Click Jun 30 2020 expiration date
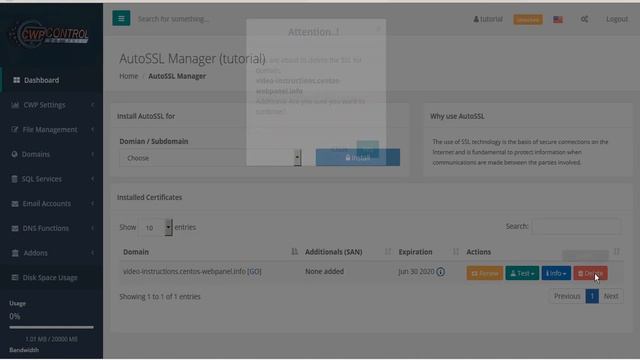The image size is (640, 360). (416, 271)
